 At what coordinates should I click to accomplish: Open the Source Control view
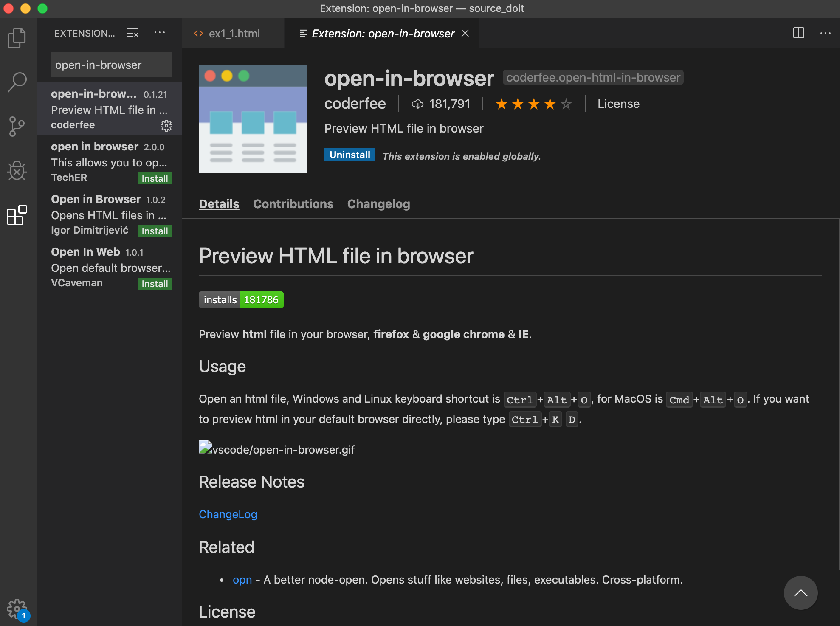[x=17, y=127]
